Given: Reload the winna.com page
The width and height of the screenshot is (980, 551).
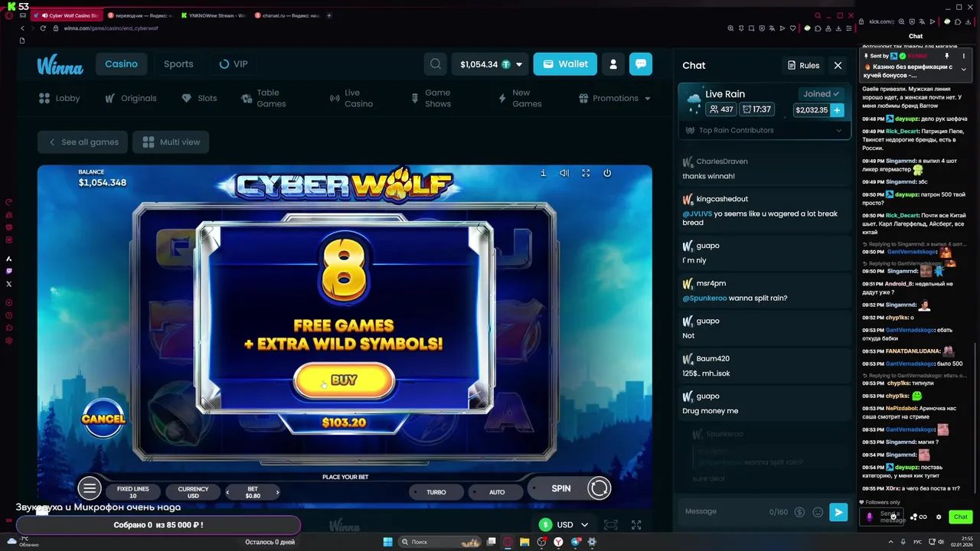Looking at the screenshot, I should coord(44,28).
